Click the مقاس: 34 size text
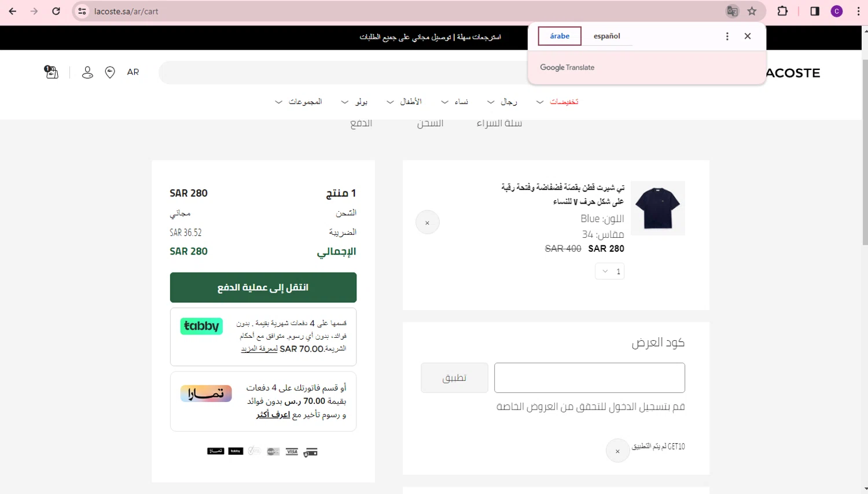This screenshot has width=868, height=494. [x=603, y=234]
